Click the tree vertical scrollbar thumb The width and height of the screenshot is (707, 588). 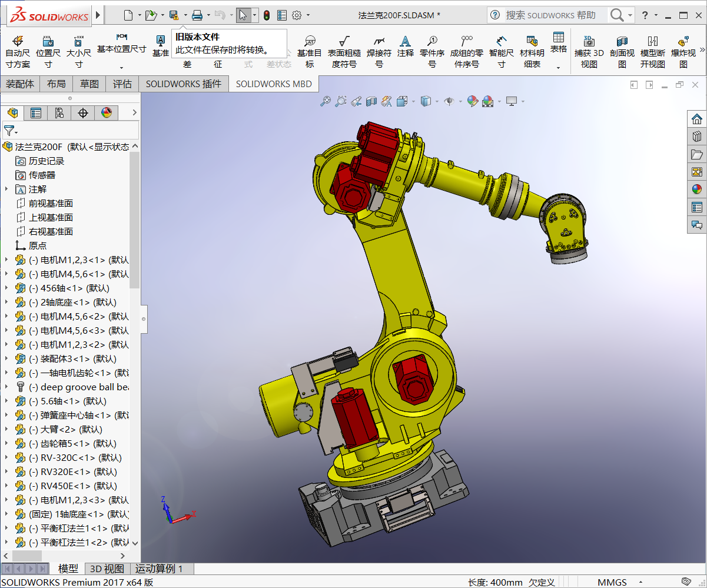coord(135,220)
